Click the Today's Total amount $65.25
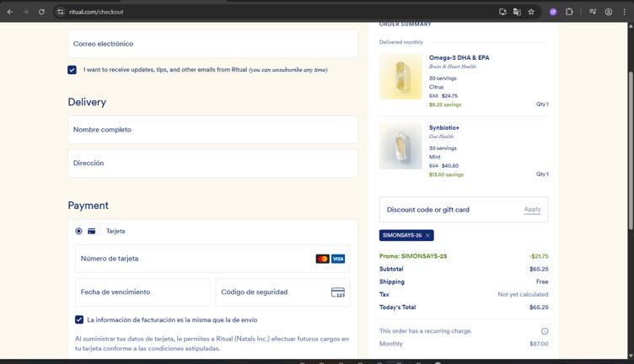Screen dimensions: 634x364 [x=539, y=308]
